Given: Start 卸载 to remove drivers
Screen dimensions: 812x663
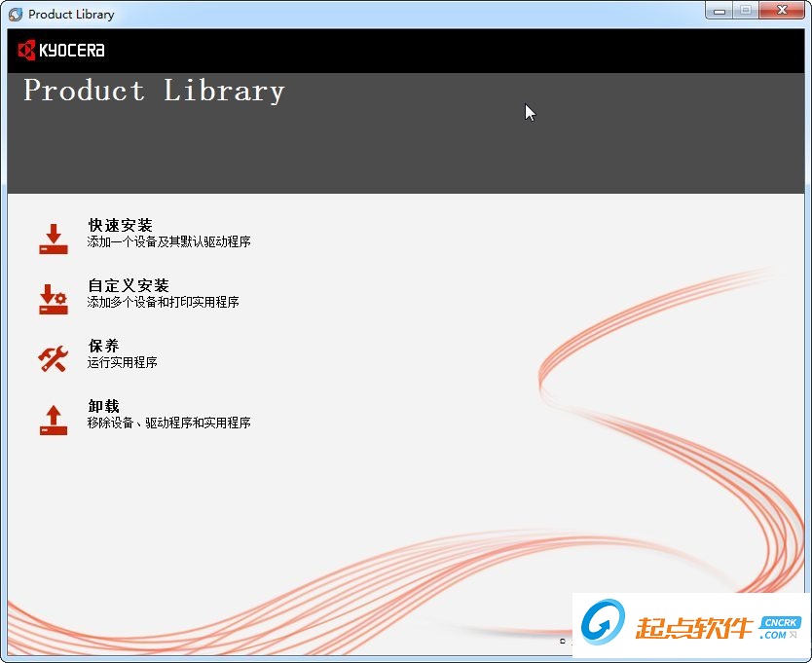Looking at the screenshot, I should (x=104, y=406).
